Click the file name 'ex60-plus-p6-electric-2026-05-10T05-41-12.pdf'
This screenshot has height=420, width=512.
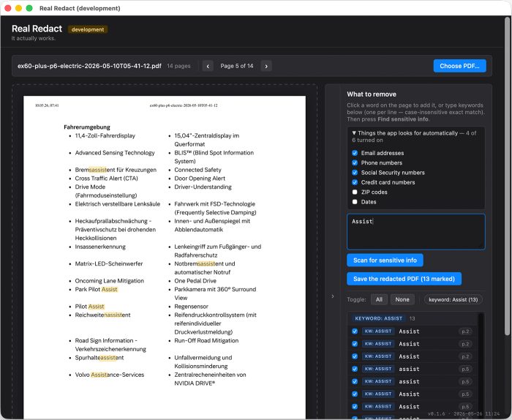click(x=89, y=66)
